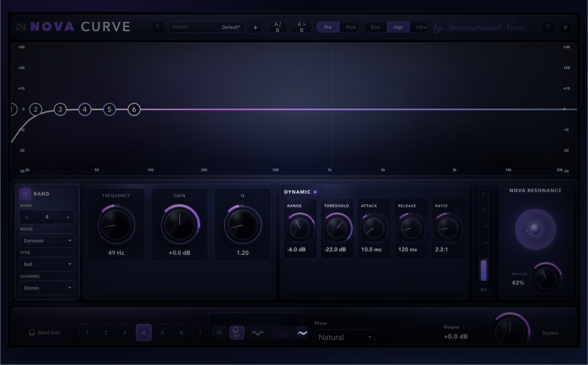Click the Nova Curve logo

[73, 27]
